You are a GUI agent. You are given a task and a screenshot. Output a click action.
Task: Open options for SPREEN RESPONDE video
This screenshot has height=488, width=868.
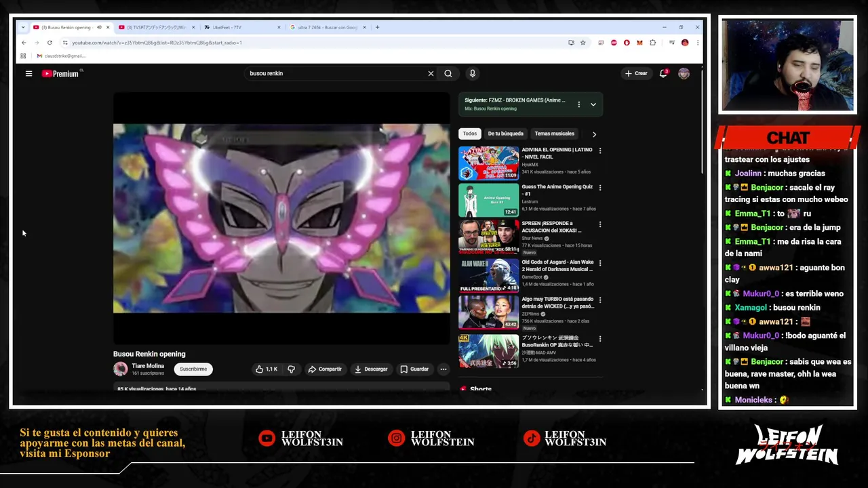coord(599,224)
